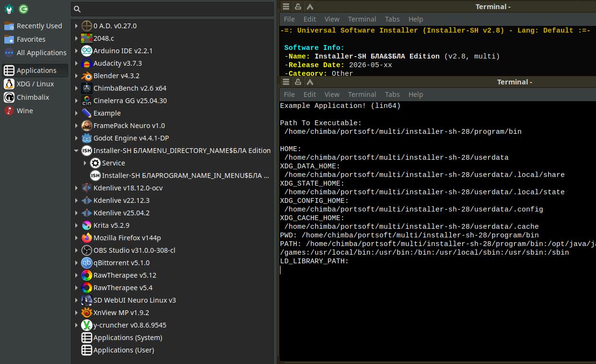The height and width of the screenshot is (364, 596).
Task: Collapse the Installer-SH directory tree item
Action: [x=76, y=151]
